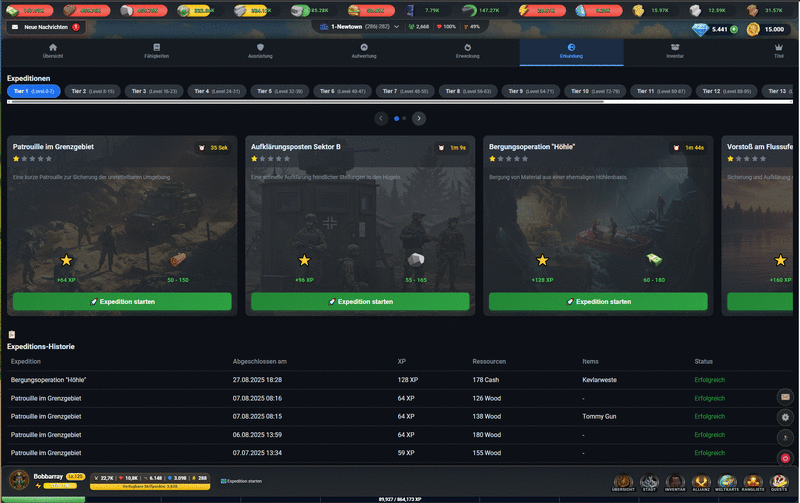Select Tier 9 expedition filter
The height and width of the screenshot is (503, 800).
coord(531,91)
